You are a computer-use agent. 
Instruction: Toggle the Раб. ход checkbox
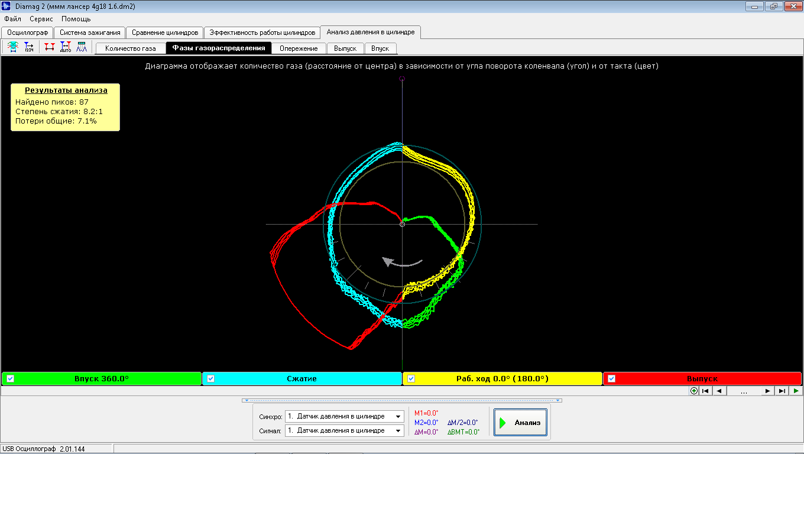click(411, 379)
